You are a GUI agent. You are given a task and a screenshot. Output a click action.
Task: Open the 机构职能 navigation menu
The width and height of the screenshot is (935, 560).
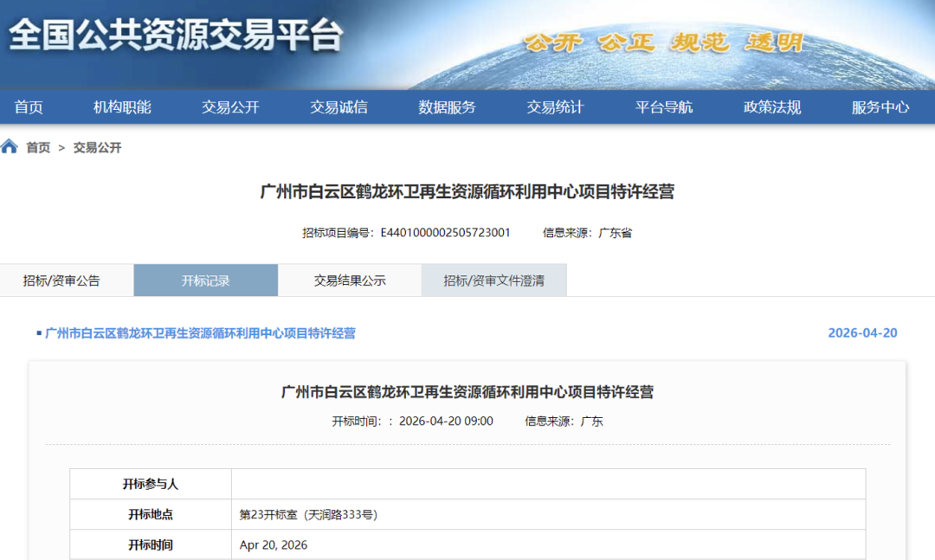pyautogui.click(x=122, y=107)
